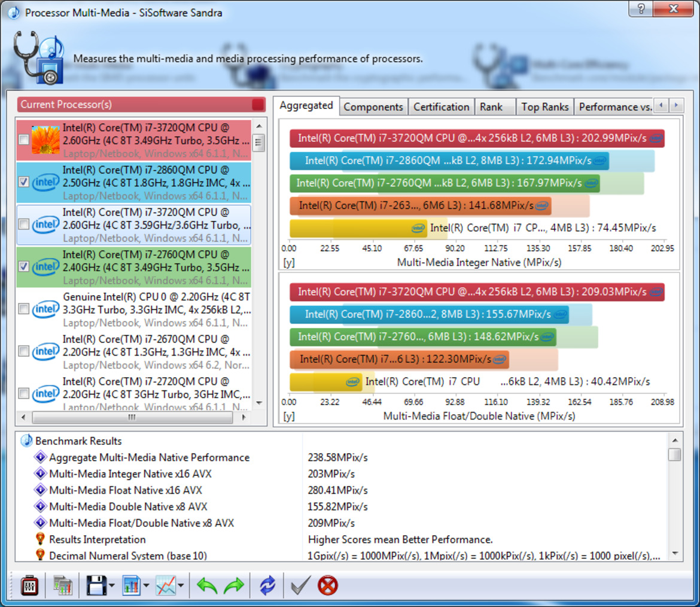Select the 238.58MPix/s aggregate result value
Image resolution: width=700 pixels, height=607 pixels.
point(337,457)
